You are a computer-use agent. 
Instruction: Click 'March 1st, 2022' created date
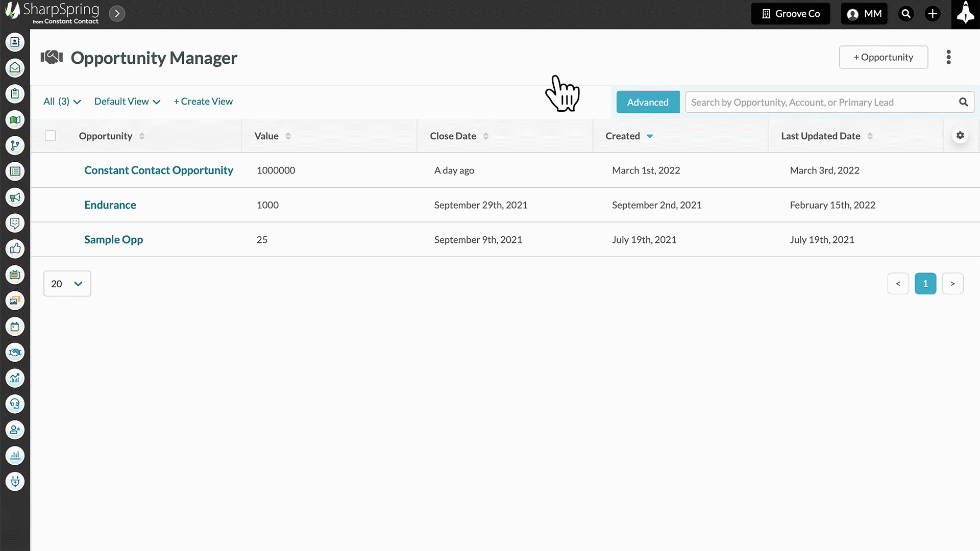[x=646, y=170]
